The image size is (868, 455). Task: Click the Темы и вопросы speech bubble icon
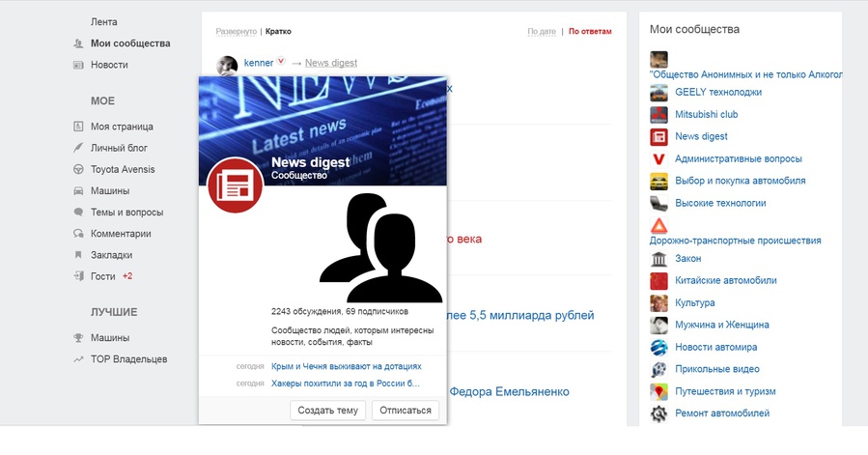78,213
